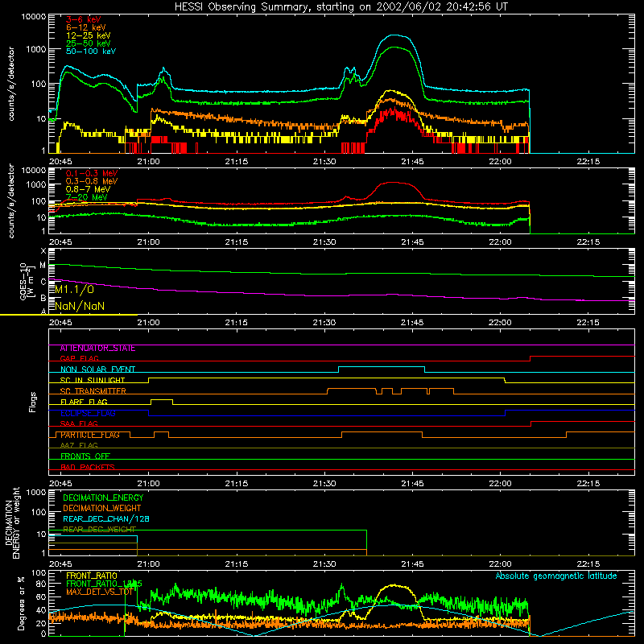Select the FLARE_FLAG label
The height and width of the screenshot is (644, 644).
pyautogui.click(x=84, y=402)
